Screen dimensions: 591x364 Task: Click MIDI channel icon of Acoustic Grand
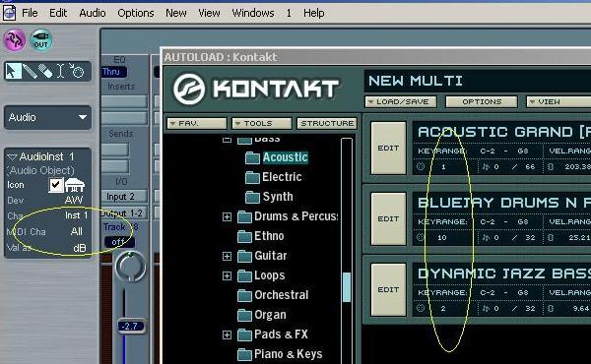point(421,166)
